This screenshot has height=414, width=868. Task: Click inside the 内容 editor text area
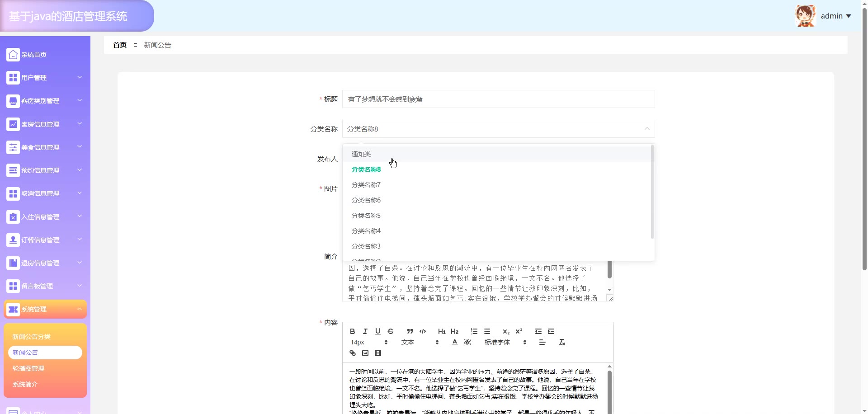(474, 388)
